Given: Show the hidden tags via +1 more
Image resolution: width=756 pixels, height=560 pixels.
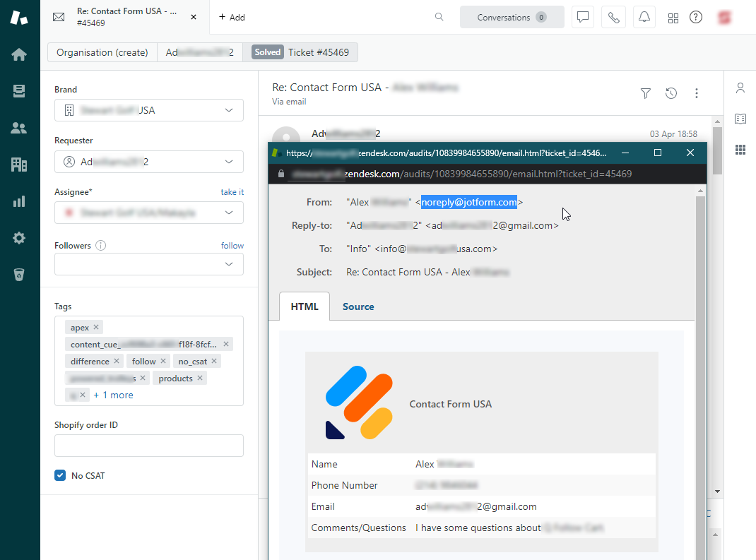Looking at the screenshot, I should point(113,395).
